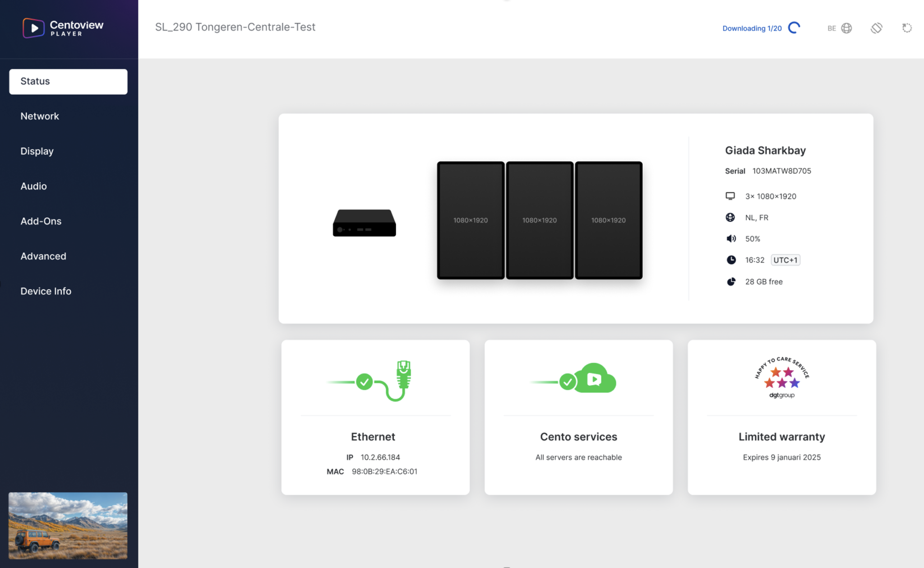Click the Happy to Care Service badge
Viewport: 924px width, 568px height.
click(781, 378)
